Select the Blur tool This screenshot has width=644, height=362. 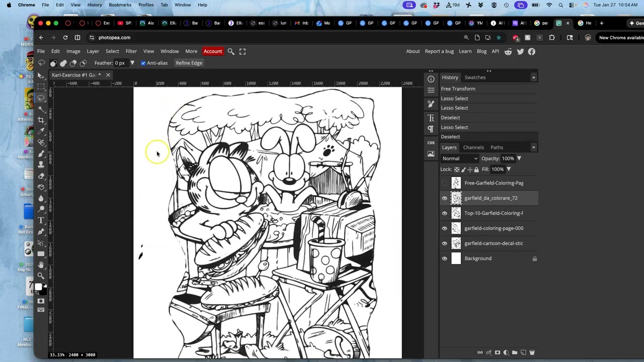tap(41, 198)
